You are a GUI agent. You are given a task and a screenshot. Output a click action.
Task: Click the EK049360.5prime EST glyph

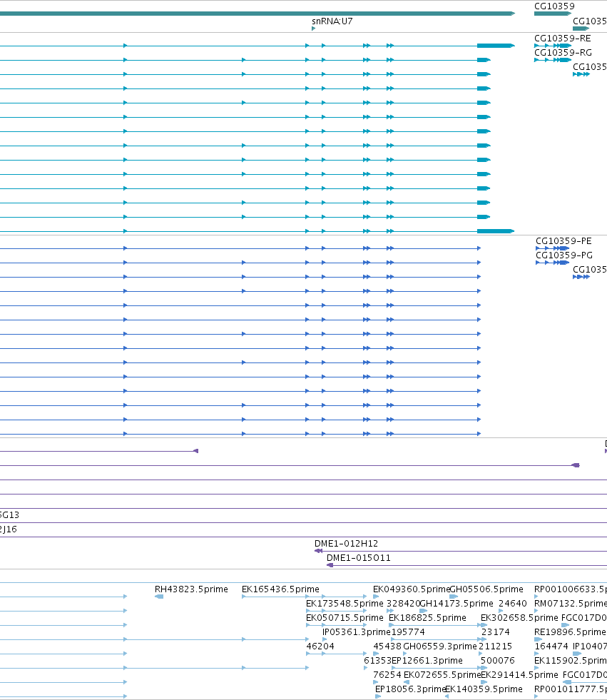(376, 597)
